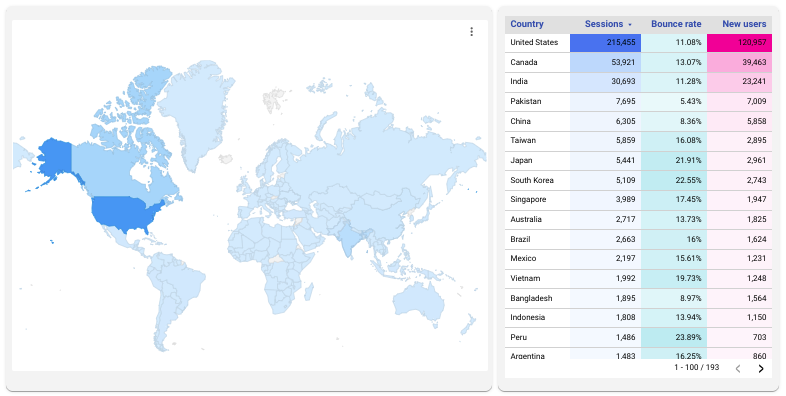Select the Vietnam country cell
786x396 pixels.
537,278
